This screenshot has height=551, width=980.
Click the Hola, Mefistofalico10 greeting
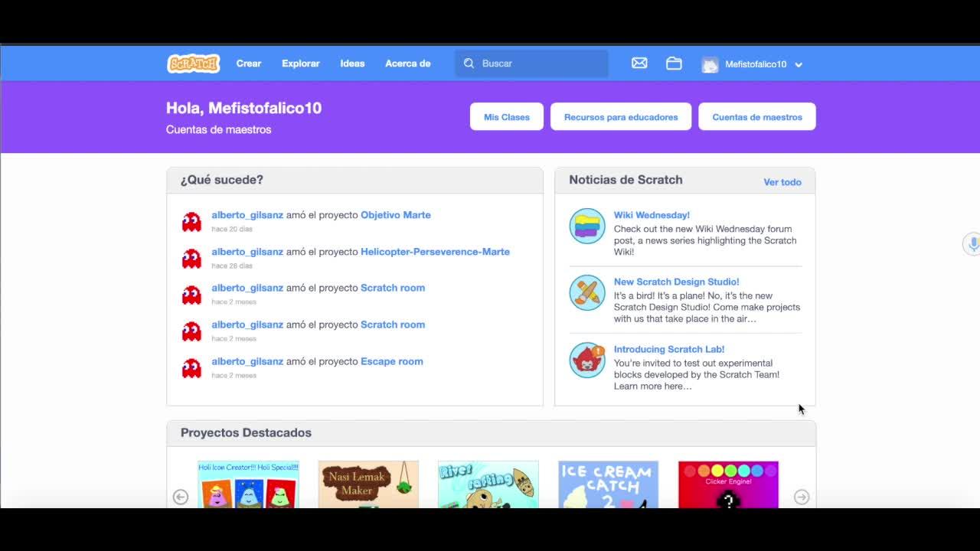pos(243,108)
